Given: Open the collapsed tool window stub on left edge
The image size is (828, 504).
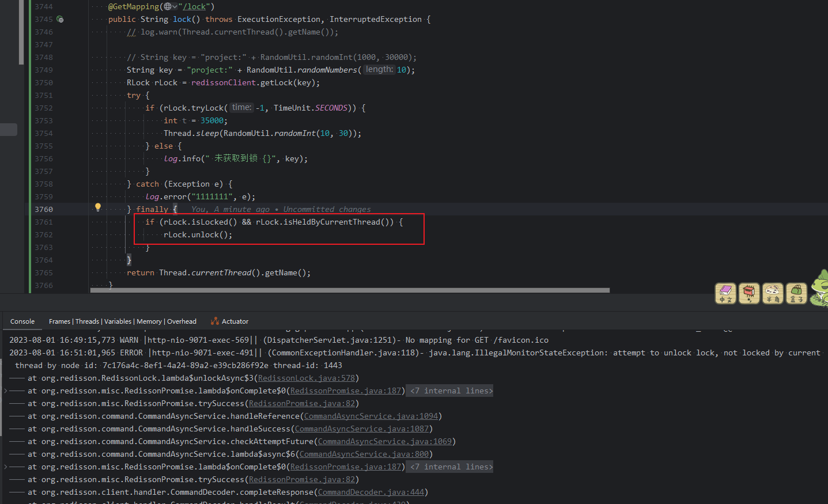Looking at the screenshot, I should 9,130.
